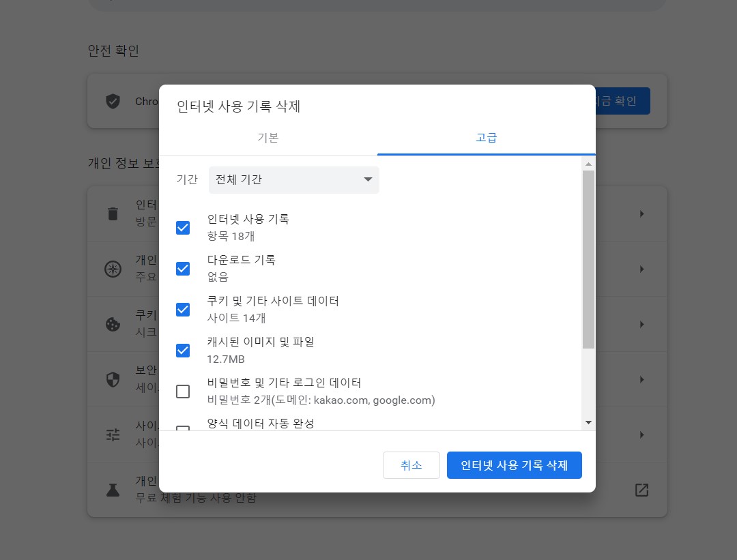Click the 취소 button to cancel deletion
Screen dimensions: 737x560
(x=411, y=465)
